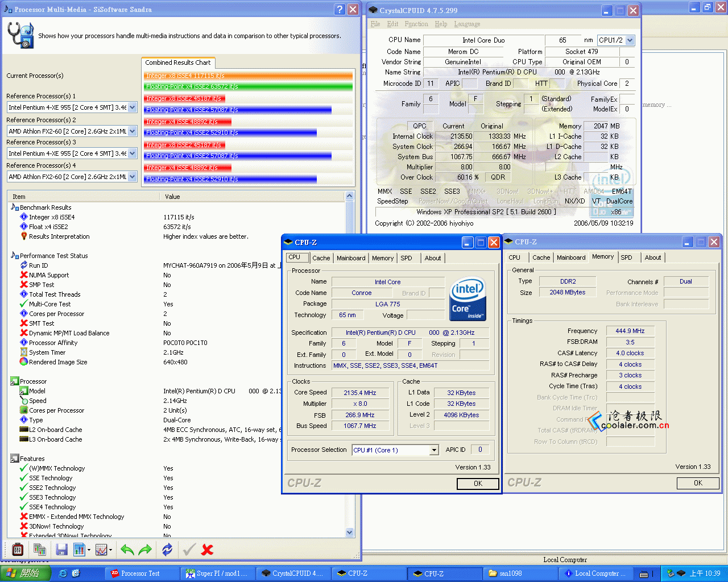Switch to SPD tab in front CPU-Z window
The width and height of the screenshot is (728, 582).
coord(406,258)
